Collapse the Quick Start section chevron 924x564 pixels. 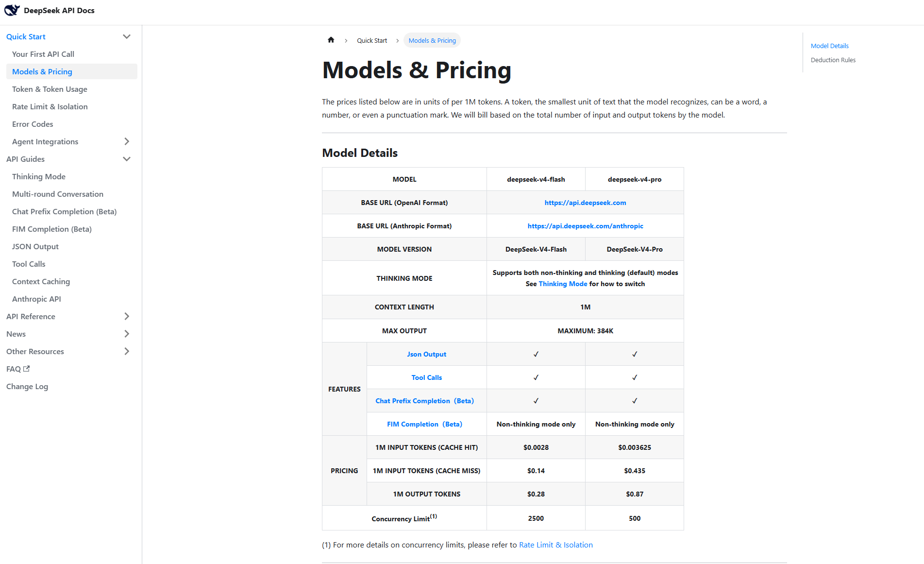(127, 36)
